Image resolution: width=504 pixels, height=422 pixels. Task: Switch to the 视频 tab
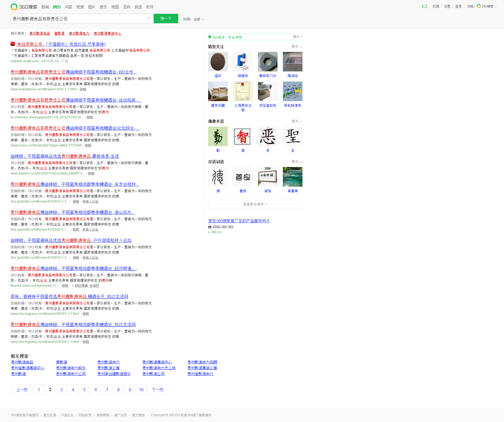click(x=80, y=7)
